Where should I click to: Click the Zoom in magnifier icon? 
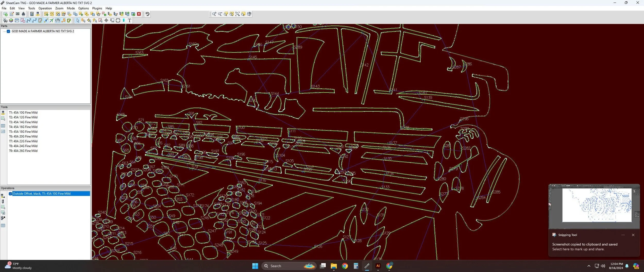click(214, 14)
